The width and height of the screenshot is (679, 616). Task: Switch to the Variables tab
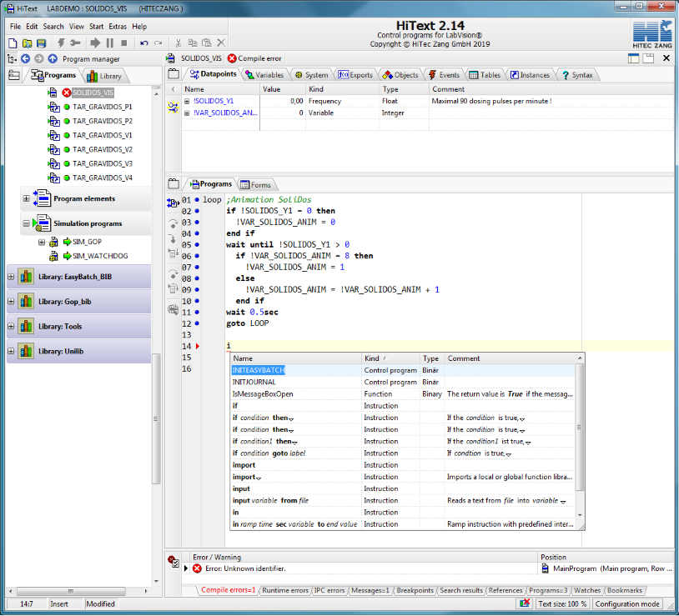[x=264, y=75]
